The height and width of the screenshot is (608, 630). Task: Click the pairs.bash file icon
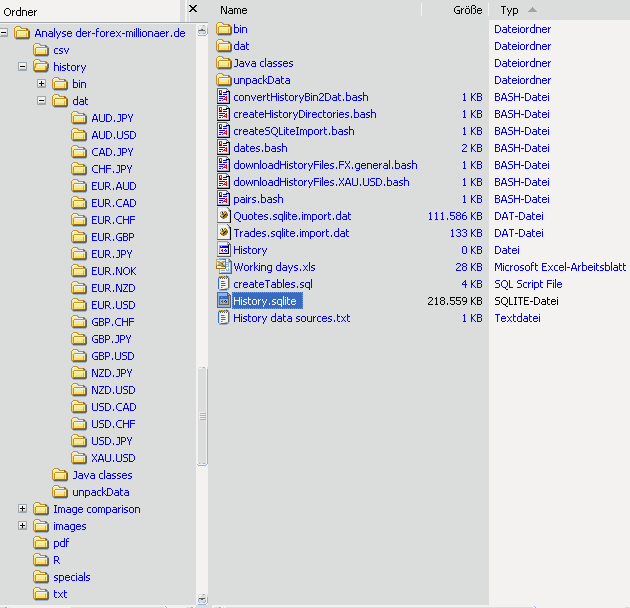pyautogui.click(x=223, y=199)
